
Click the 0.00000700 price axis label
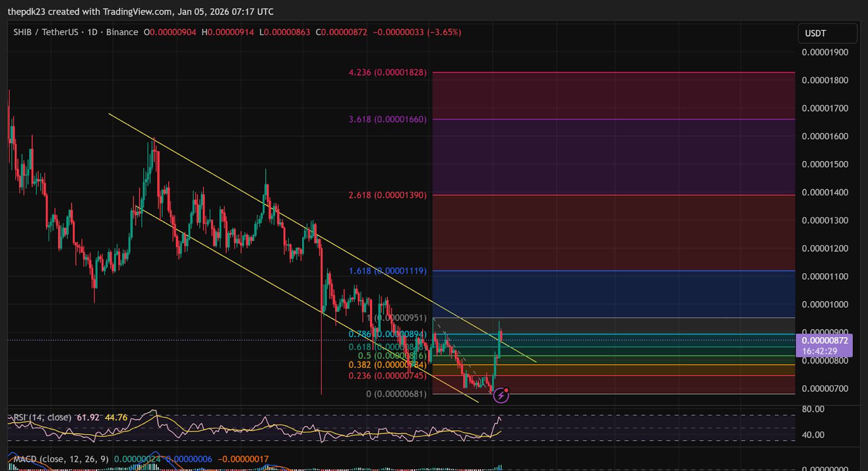(x=825, y=389)
